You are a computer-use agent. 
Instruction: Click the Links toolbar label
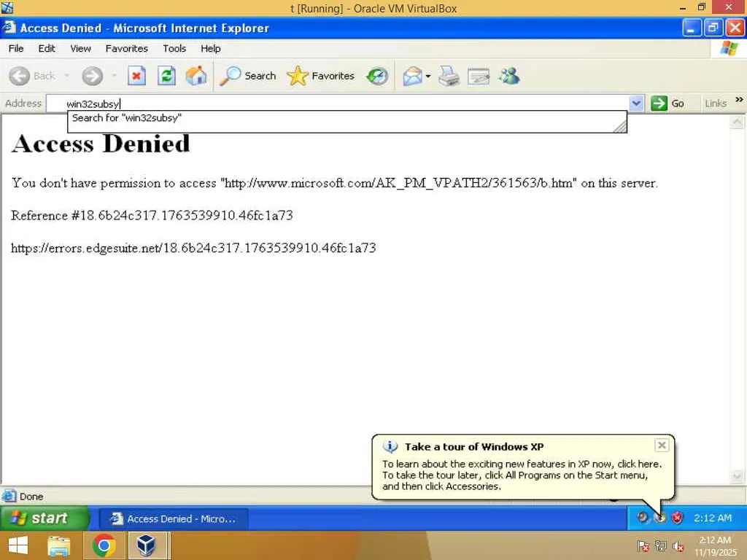[716, 104]
